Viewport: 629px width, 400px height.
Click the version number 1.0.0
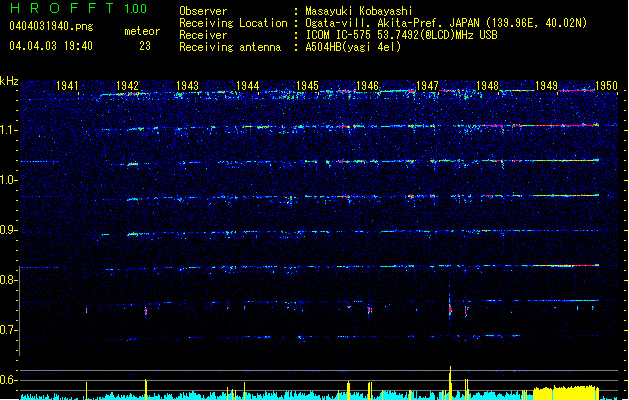(x=136, y=9)
